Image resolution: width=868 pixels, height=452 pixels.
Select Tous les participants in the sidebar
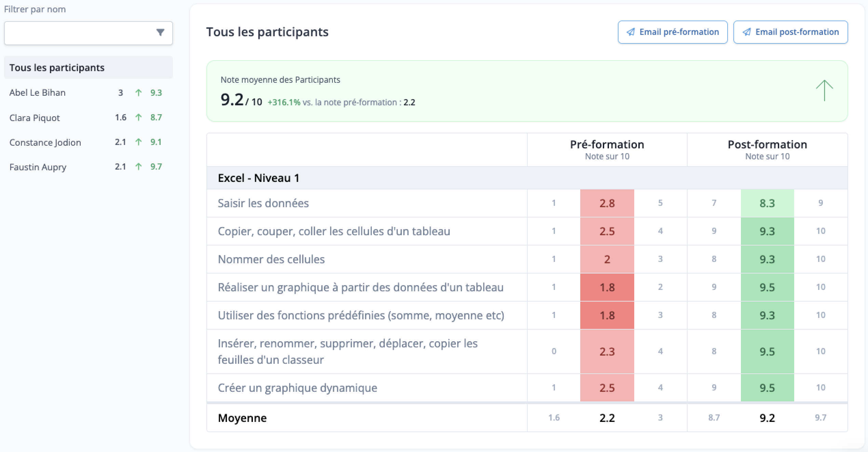[x=88, y=67]
